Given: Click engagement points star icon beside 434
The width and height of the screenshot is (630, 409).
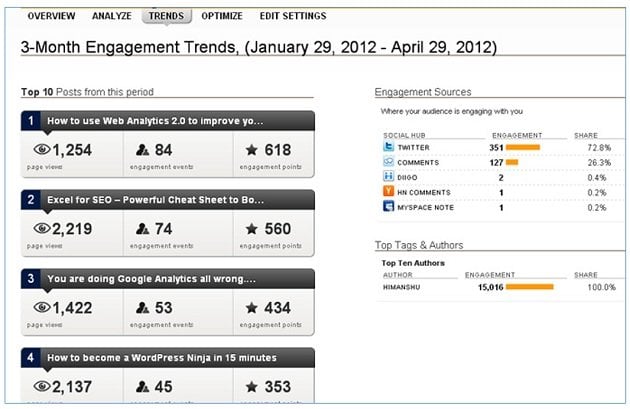Looking at the screenshot, I should pos(252,308).
